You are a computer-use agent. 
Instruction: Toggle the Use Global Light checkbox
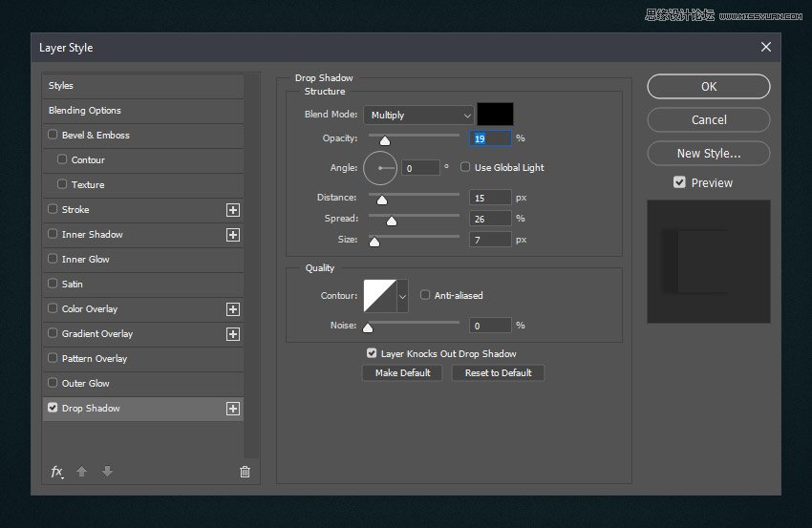pos(465,167)
